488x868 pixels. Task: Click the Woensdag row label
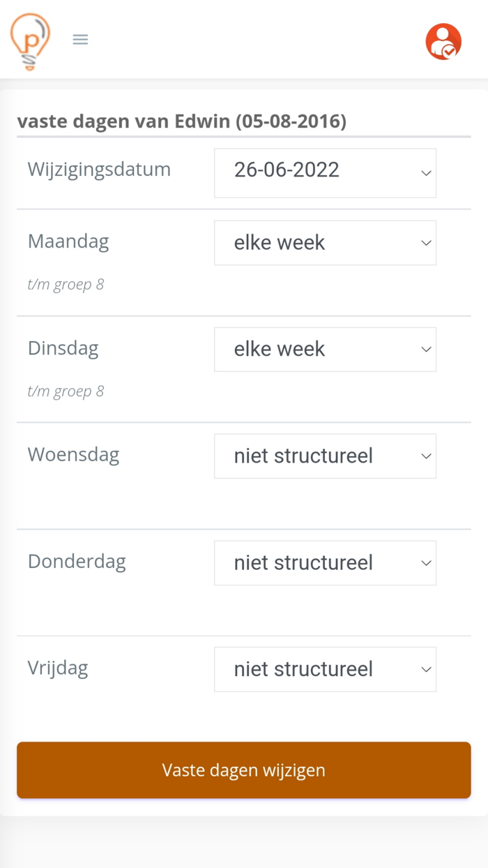click(73, 454)
